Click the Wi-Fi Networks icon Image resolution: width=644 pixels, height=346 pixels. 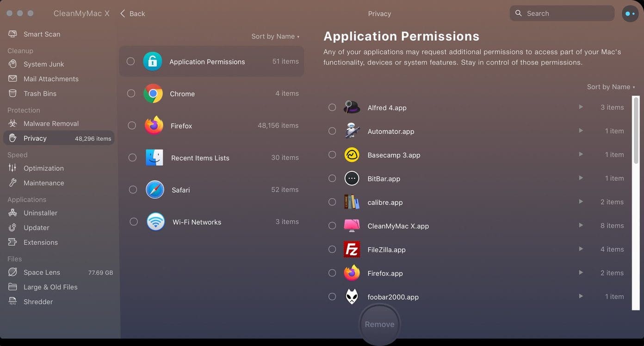tap(156, 222)
